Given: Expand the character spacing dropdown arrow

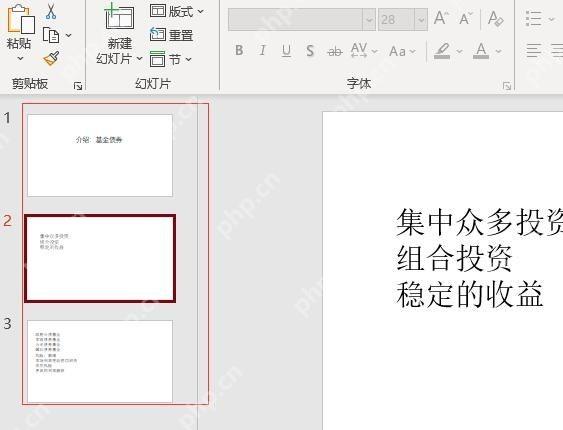Looking at the screenshot, I should [374, 52].
